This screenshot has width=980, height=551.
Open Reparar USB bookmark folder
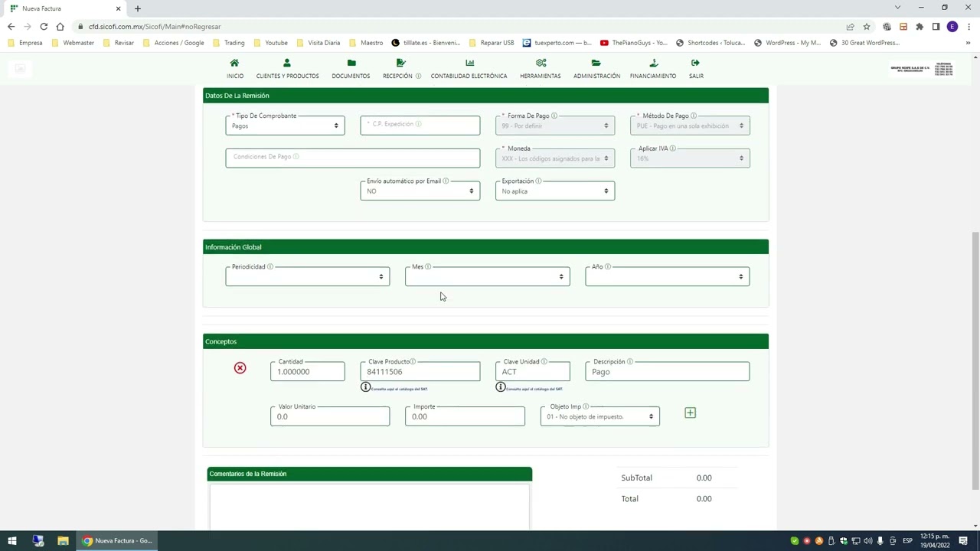(492, 43)
